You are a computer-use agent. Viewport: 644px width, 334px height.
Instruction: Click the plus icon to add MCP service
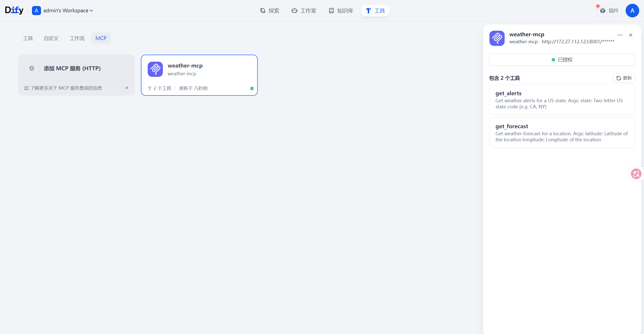click(x=32, y=68)
